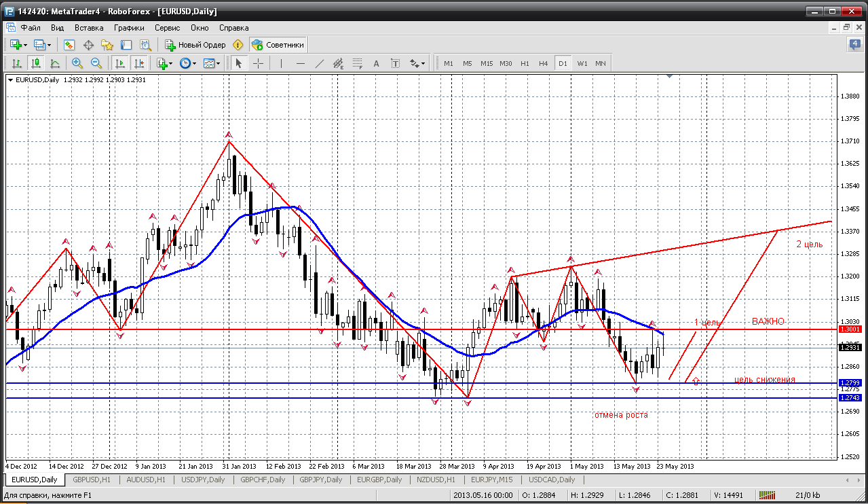
Task: Open the Файл menu
Action: tap(31, 28)
